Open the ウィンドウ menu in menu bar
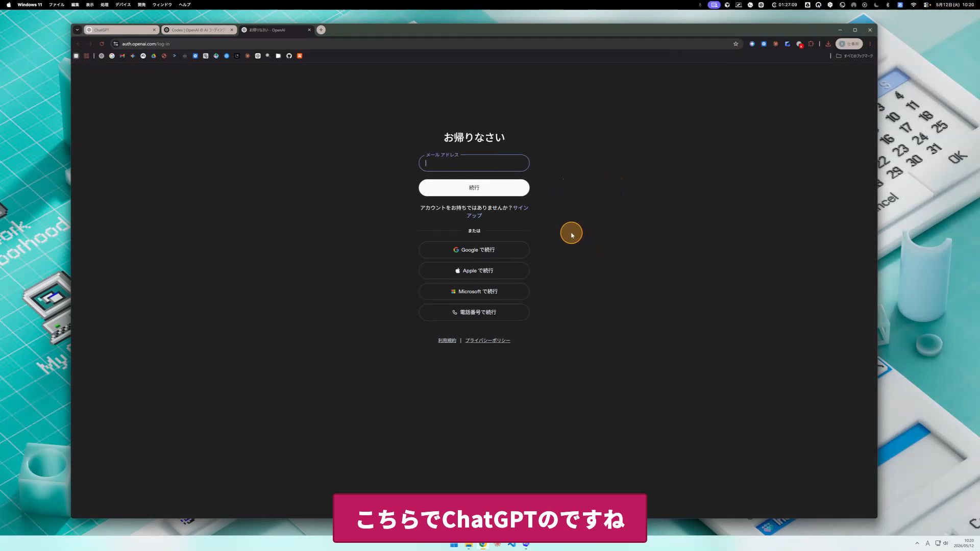The image size is (980, 551). (162, 5)
